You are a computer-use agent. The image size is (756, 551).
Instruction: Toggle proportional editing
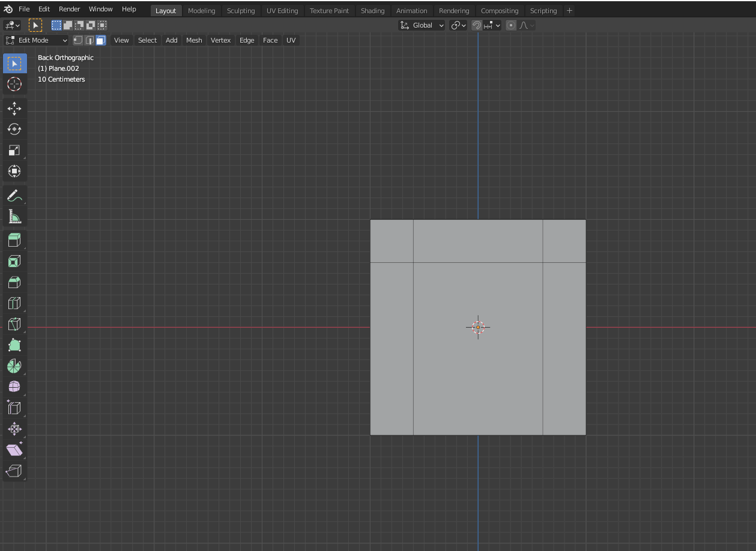point(511,25)
